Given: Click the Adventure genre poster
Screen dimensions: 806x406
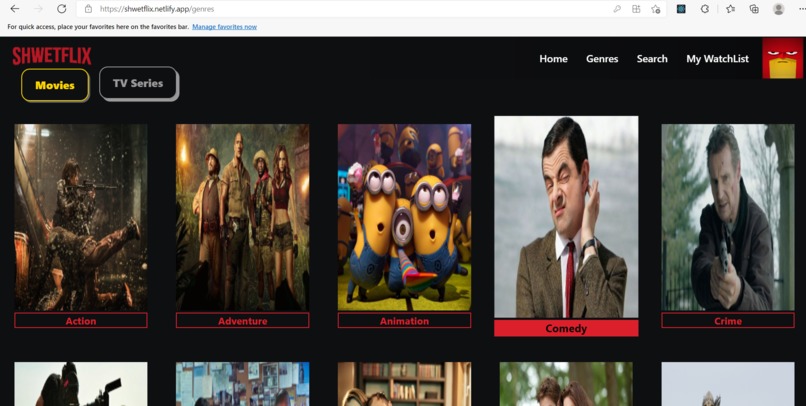Looking at the screenshot, I should pos(243,217).
